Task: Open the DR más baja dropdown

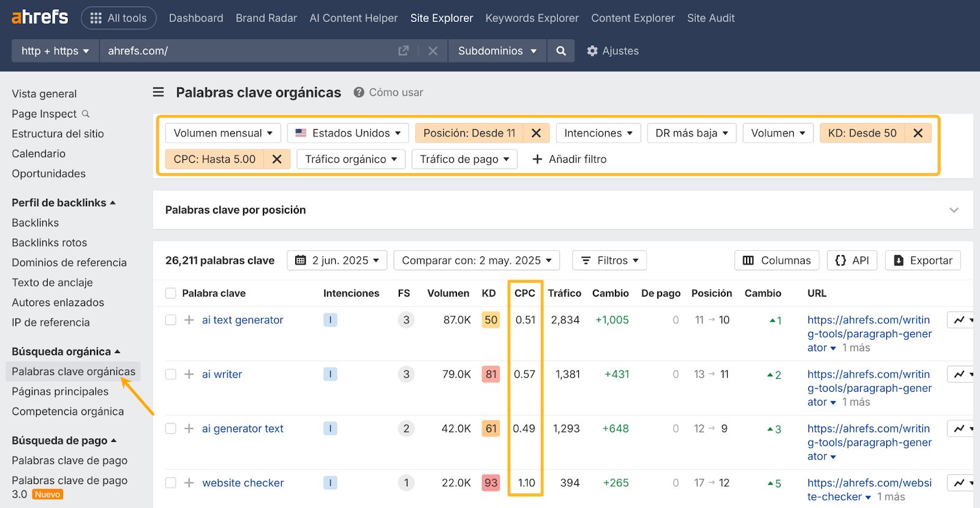Action: click(x=692, y=133)
